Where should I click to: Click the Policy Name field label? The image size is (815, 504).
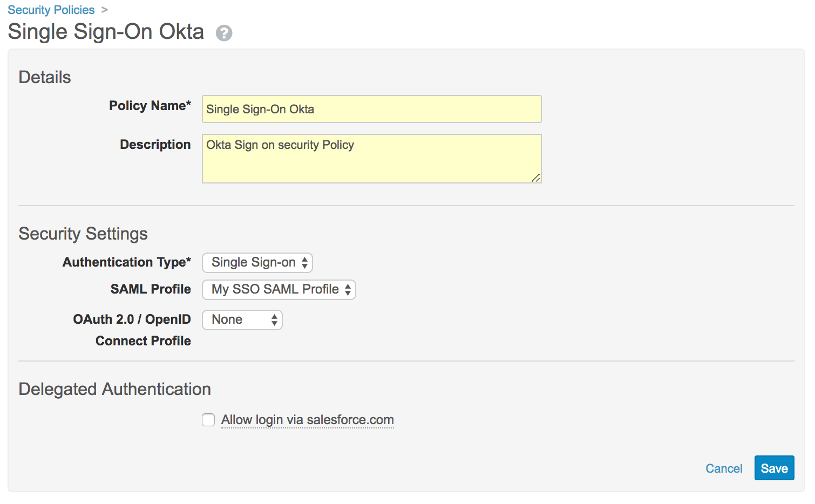click(150, 106)
